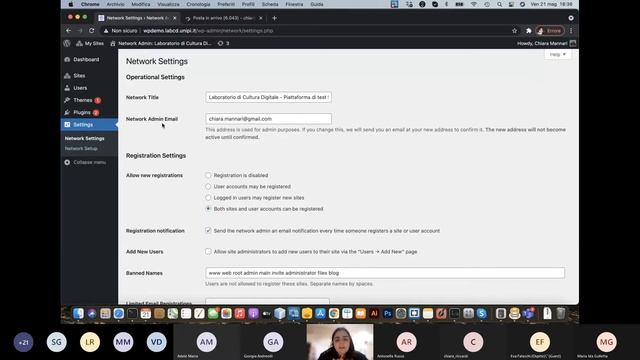Open the Plugins menu icon

point(67,112)
